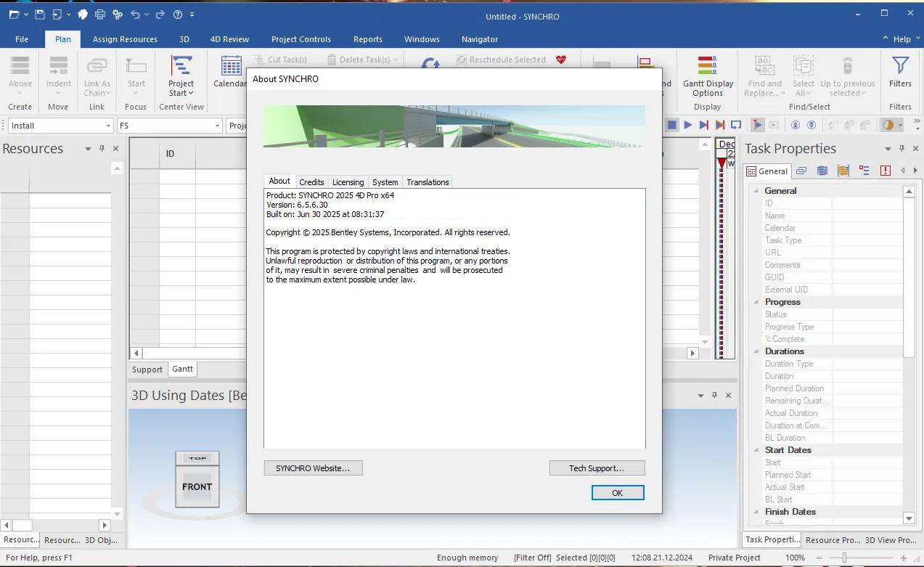The image size is (924, 567).
Task: Click the Open folder icon in quick access toolbar
Action: point(14,15)
